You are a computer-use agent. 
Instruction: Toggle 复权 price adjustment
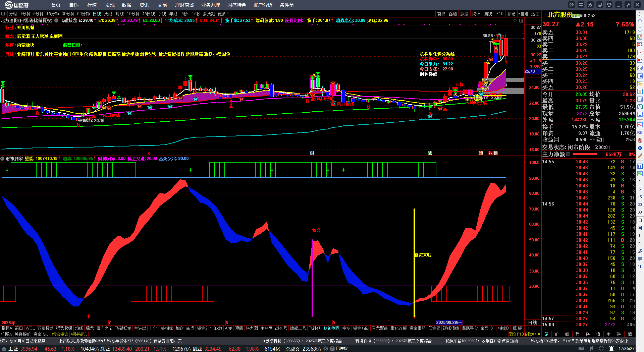click(441, 14)
